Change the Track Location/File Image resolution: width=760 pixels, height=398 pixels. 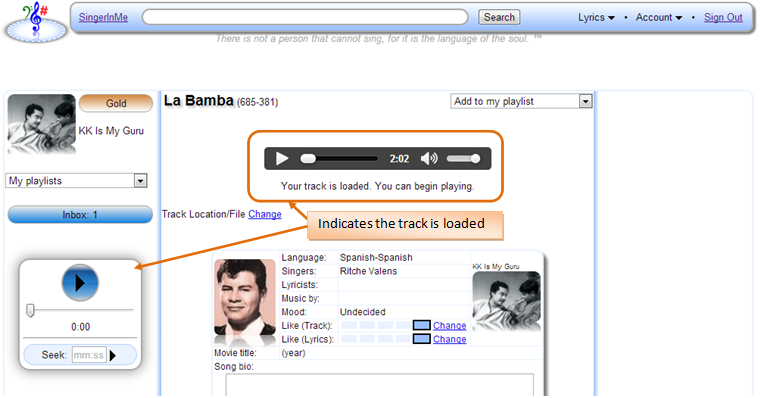[x=265, y=214]
